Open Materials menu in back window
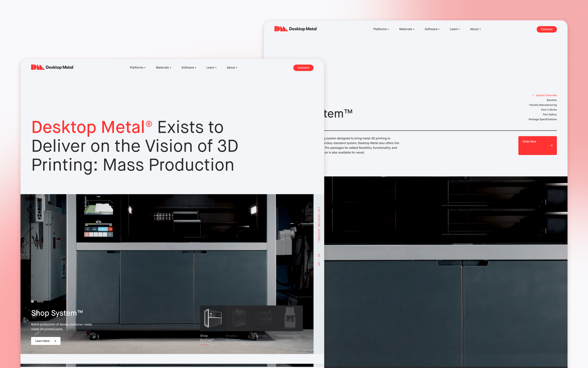Image resolution: width=588 pixels, height=368 pixels. point(407,29)
